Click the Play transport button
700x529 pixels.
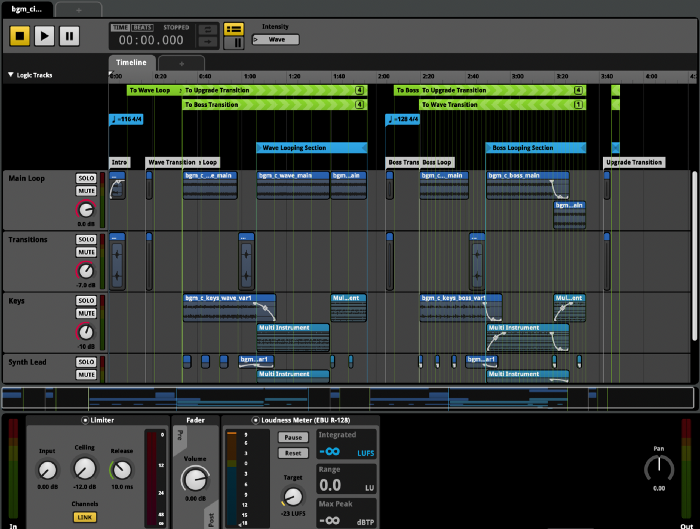tap(45, 35)
